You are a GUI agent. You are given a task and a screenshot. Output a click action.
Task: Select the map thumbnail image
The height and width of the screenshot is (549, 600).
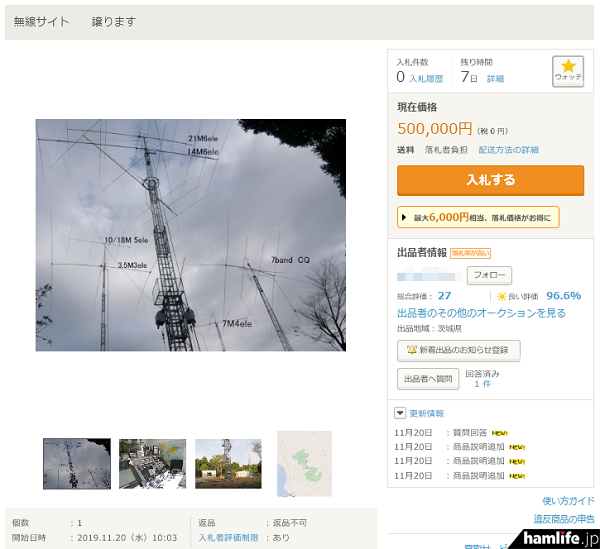[304, 463]
